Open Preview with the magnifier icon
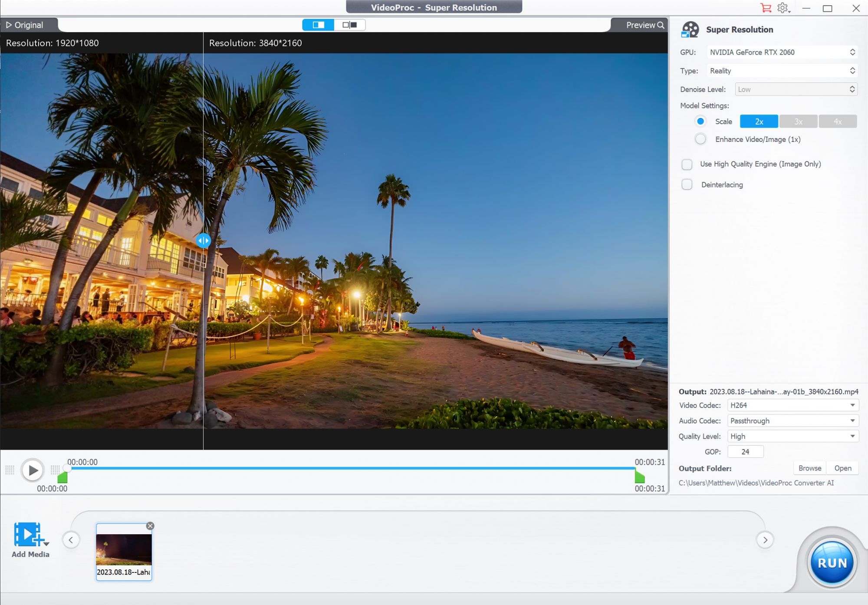The image size is (868, 605). tap(661, 25)
